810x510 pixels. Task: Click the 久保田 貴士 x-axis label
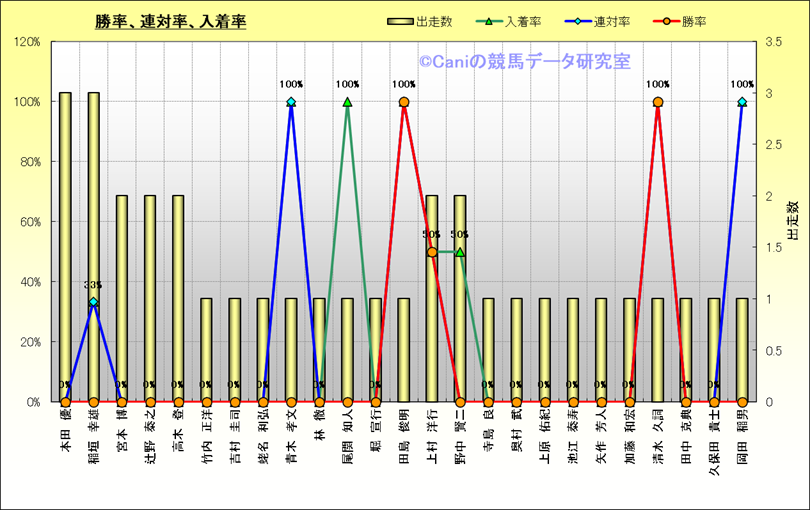pos(714,440)
